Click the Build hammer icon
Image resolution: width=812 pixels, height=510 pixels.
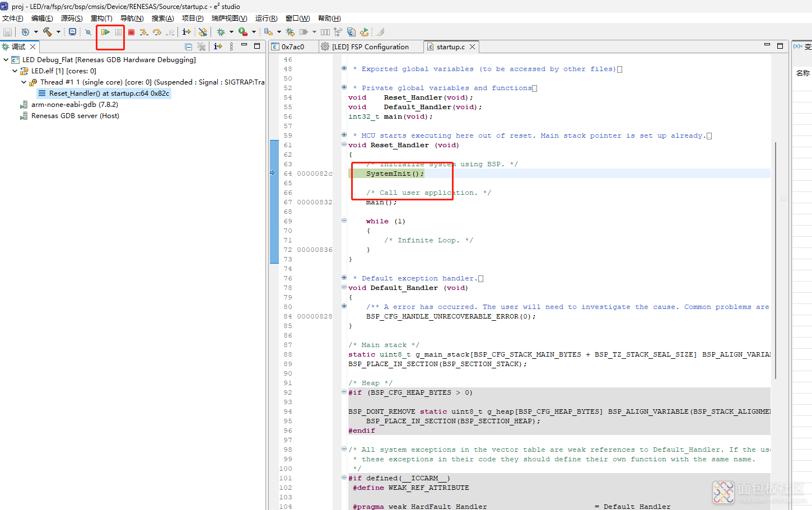[x=48, y=32]
